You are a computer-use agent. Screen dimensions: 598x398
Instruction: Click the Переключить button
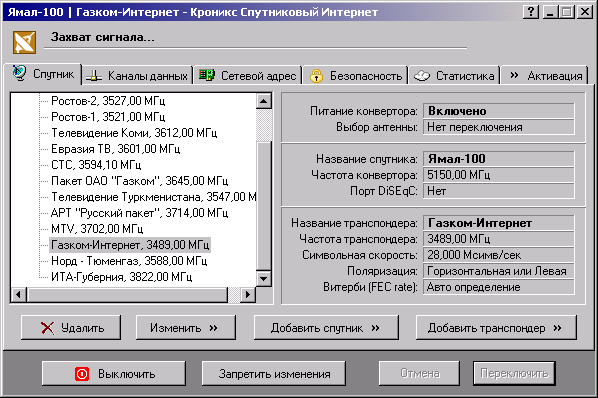514,374
